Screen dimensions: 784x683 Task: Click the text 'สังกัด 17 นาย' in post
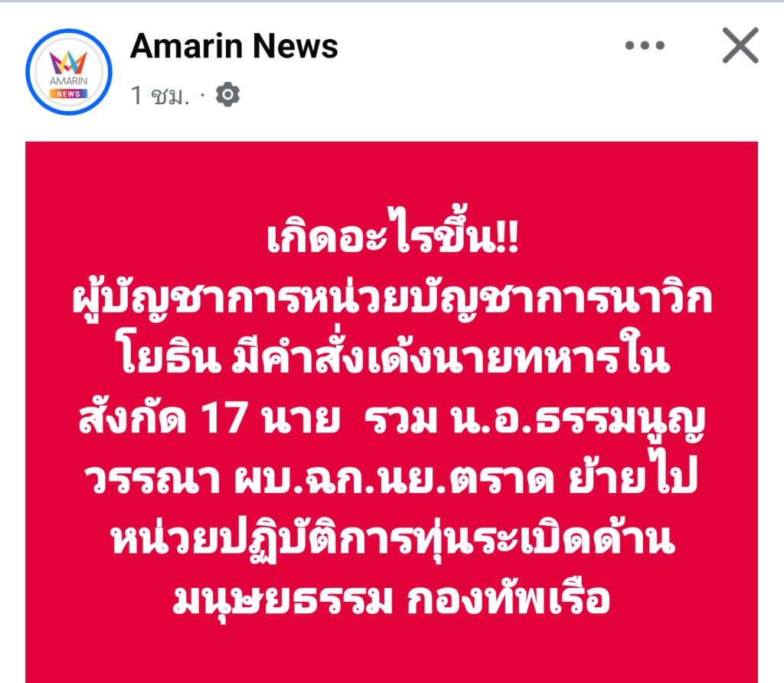(210, 418)
